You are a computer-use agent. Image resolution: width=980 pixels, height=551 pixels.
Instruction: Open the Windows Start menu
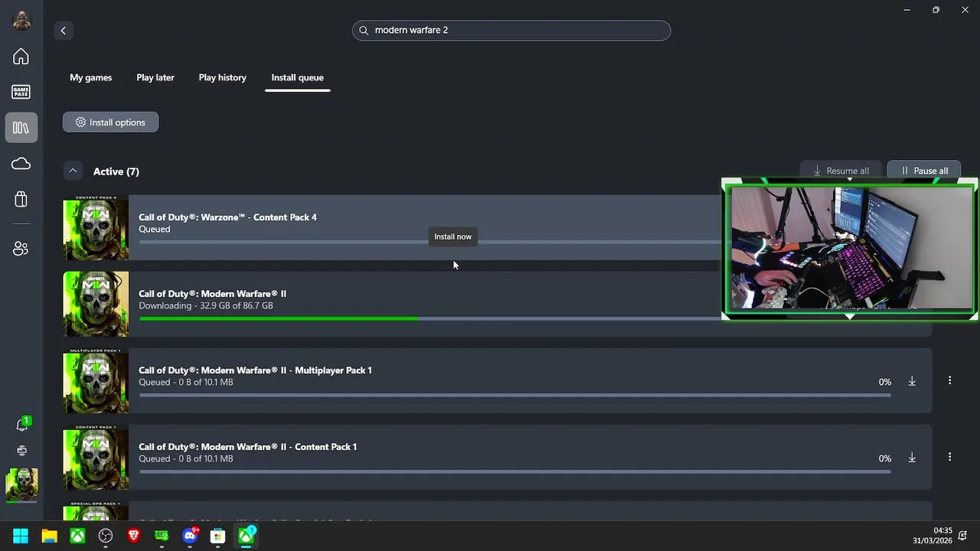pyautogui.click(x=21, y=536)
